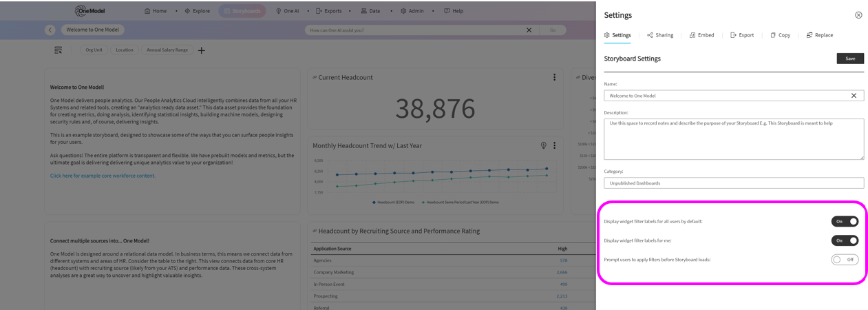
Task: Open One AI in the top navigation
Action: click(287, 11)
